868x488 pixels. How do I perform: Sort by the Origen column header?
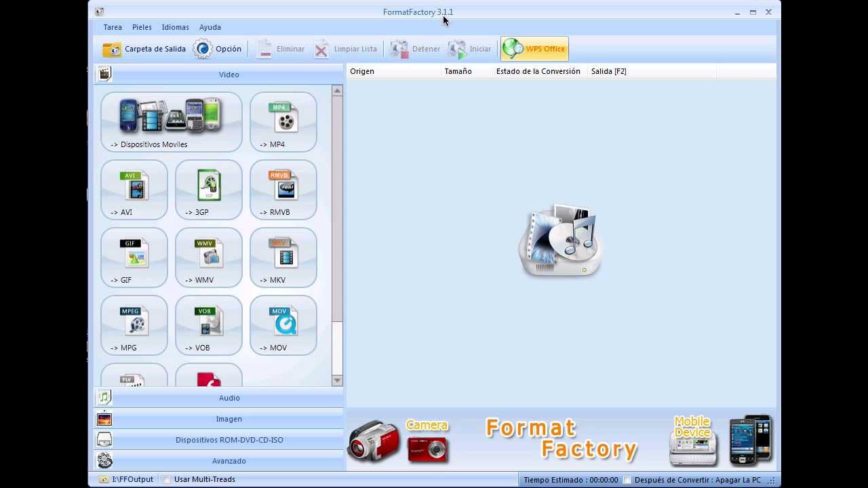tap(393, 71)
